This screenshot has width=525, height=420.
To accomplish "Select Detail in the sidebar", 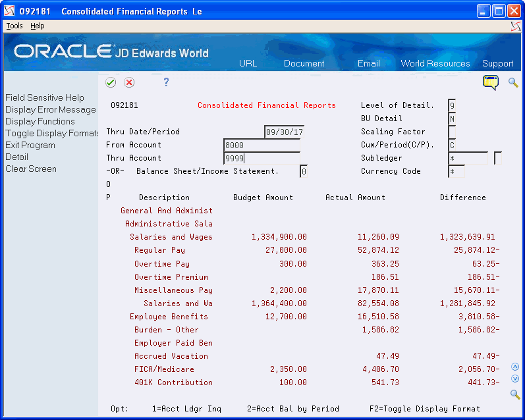I will 16,157.
